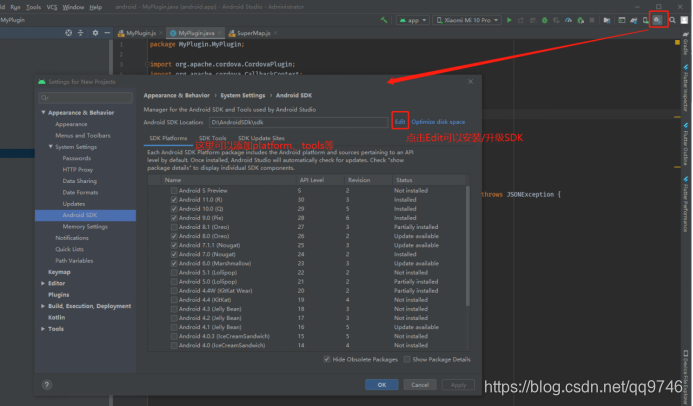The width and height of the screenshot is (693, 406).
Task: Collapse the System Settings tree node
Action: tap(50, 147)
